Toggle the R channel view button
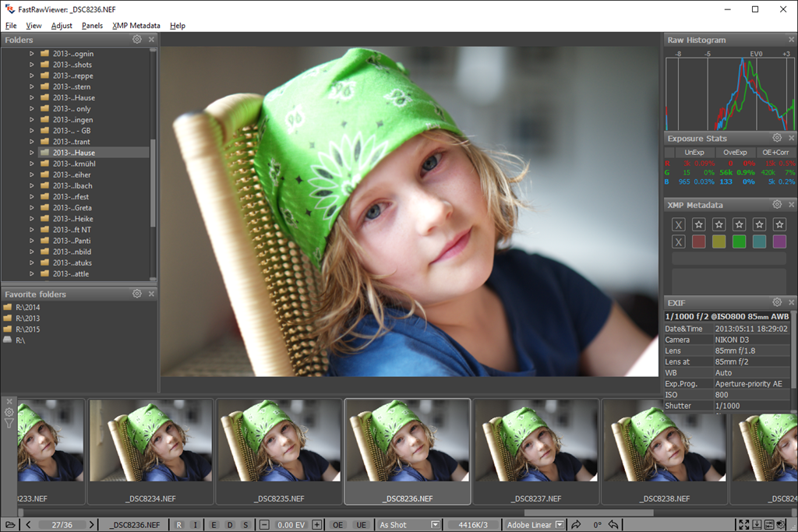 (x=178, y=525)
